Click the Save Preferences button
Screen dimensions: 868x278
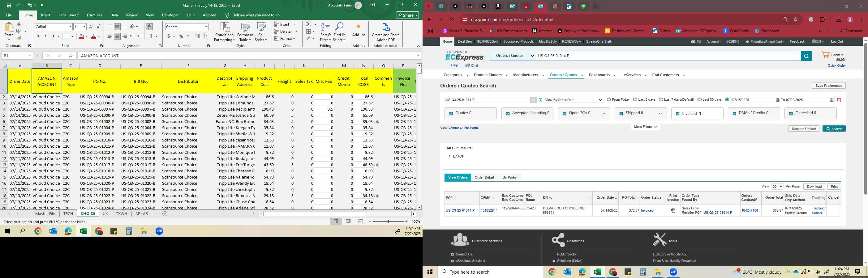click(x=829, y=86)
